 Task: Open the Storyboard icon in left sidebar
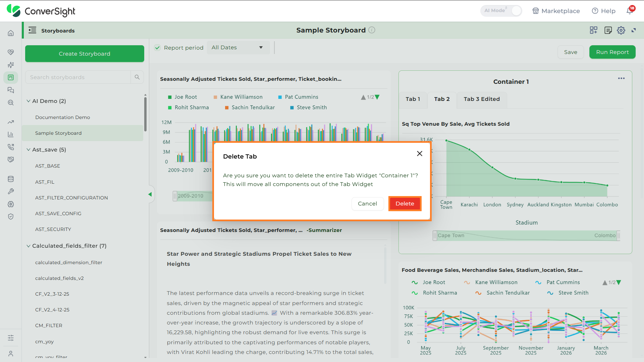pyautogui.click(x=11, y=77)
